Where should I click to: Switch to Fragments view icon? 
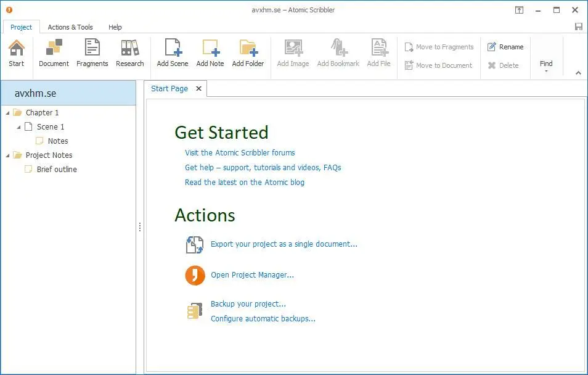(x=92, y=47)
